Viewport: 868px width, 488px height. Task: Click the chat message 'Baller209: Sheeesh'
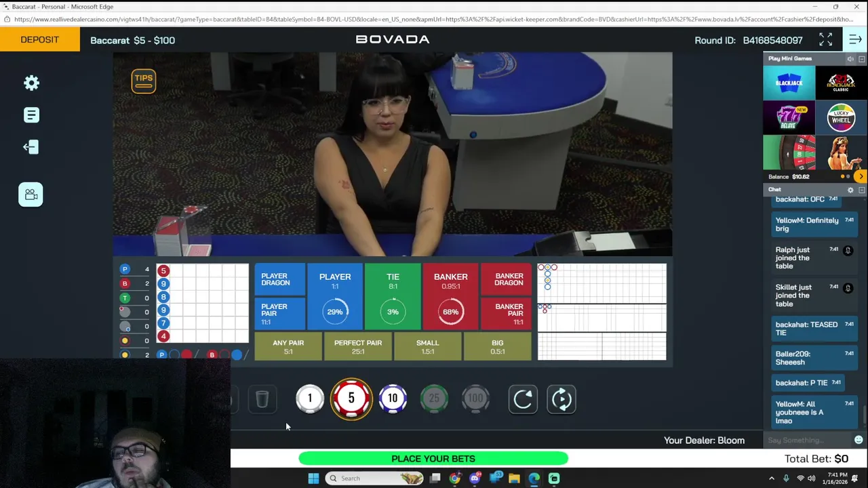(814, 358)
